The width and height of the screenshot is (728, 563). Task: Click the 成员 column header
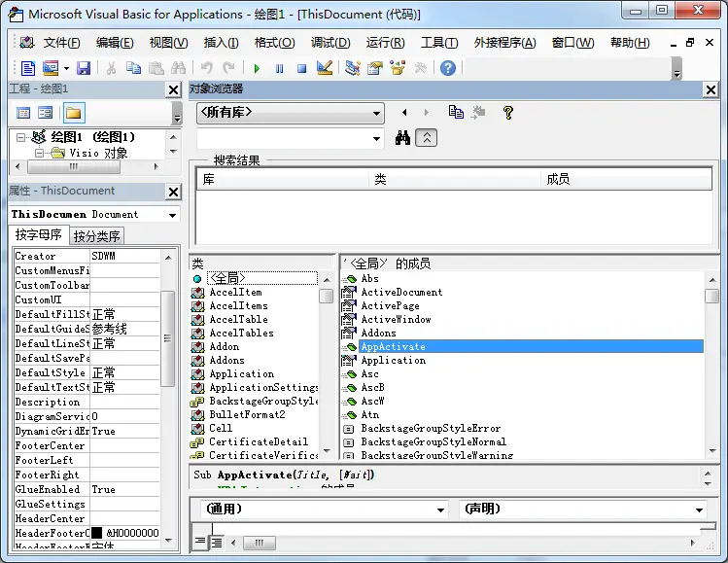pyautogui.click(x=626, y=179)
